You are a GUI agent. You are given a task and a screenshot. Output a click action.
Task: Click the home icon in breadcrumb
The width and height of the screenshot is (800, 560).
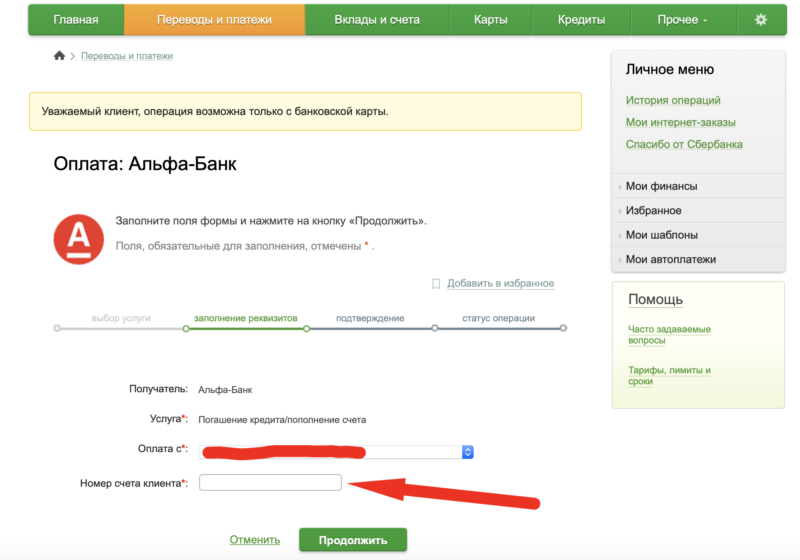[x=59, y=56]
